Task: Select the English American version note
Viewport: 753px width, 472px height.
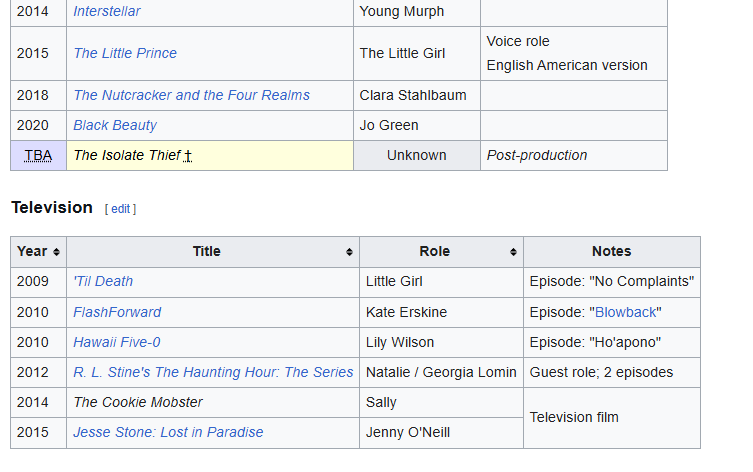Action: point(567,65)
